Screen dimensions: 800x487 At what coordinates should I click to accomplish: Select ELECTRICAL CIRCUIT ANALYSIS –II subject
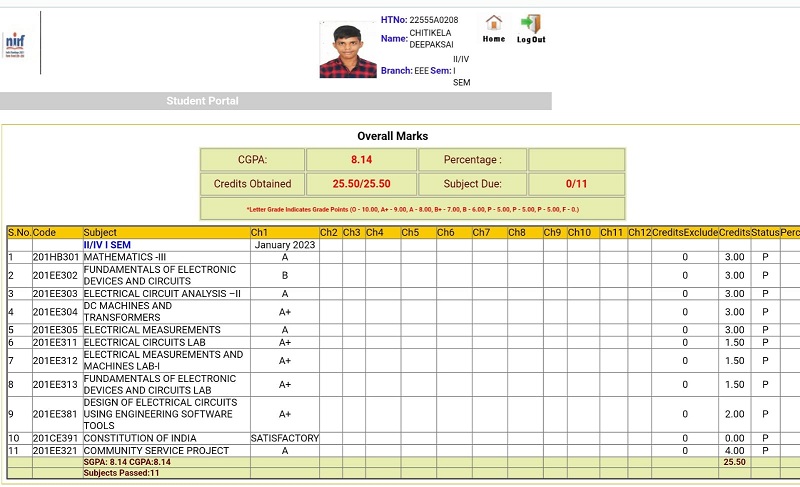coord(162,294)
